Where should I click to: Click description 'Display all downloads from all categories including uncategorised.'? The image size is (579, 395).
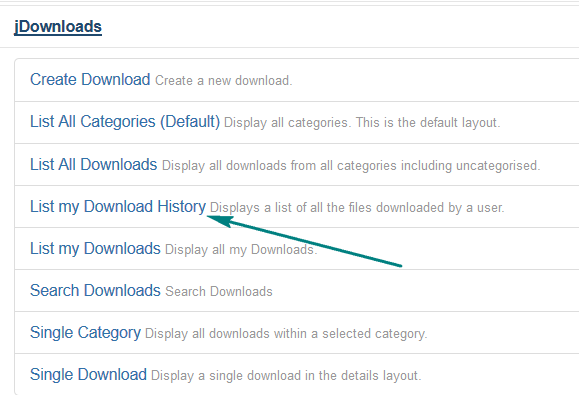click(351, 166)
